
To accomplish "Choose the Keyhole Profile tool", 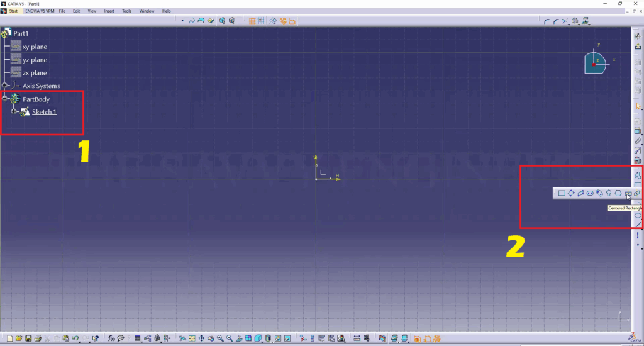I will click(609, 193).
